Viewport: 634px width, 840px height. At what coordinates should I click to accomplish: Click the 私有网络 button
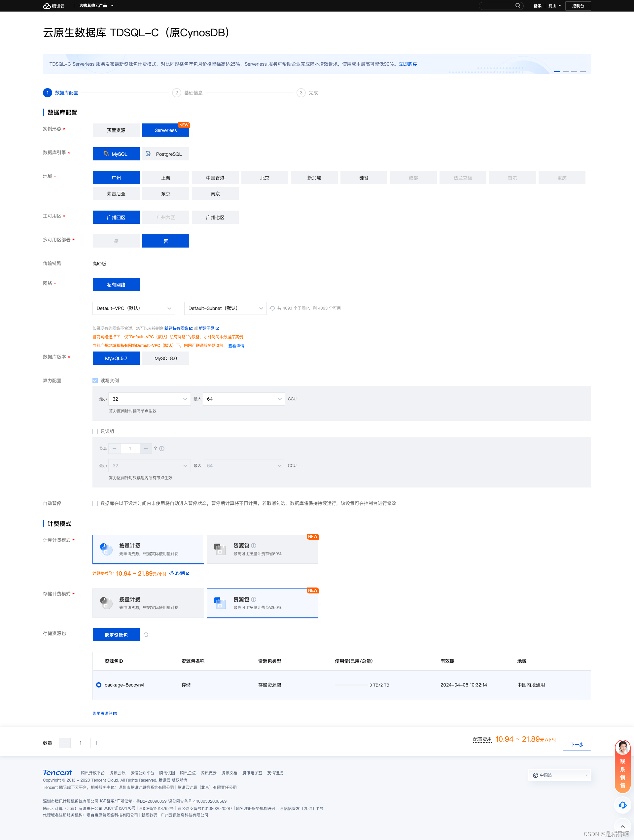116,285
